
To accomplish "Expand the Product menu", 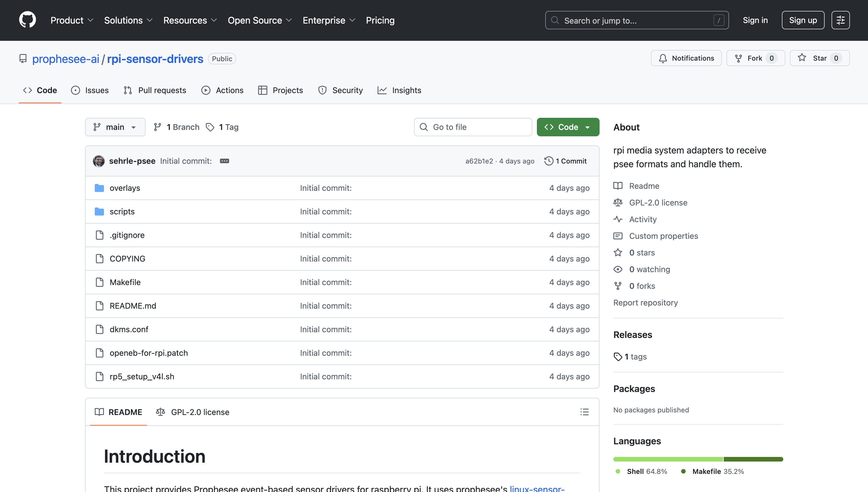I will 71,20.
